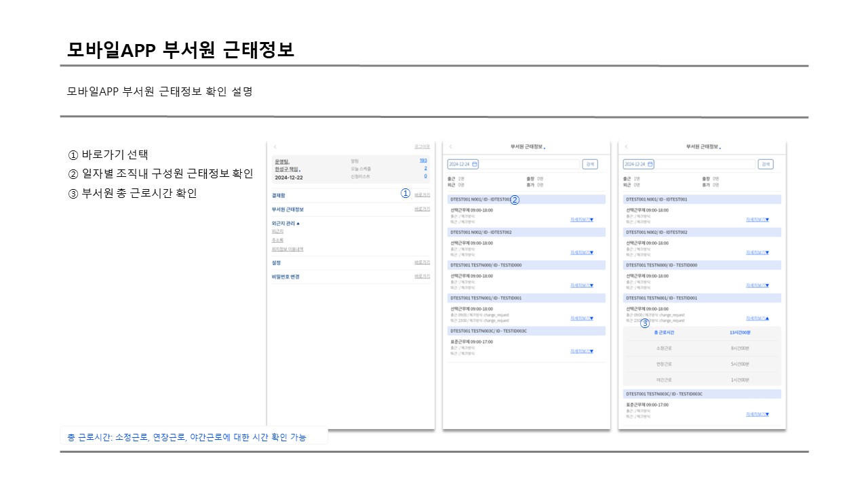Open the 주소록 submenu link

pos(277,240)
